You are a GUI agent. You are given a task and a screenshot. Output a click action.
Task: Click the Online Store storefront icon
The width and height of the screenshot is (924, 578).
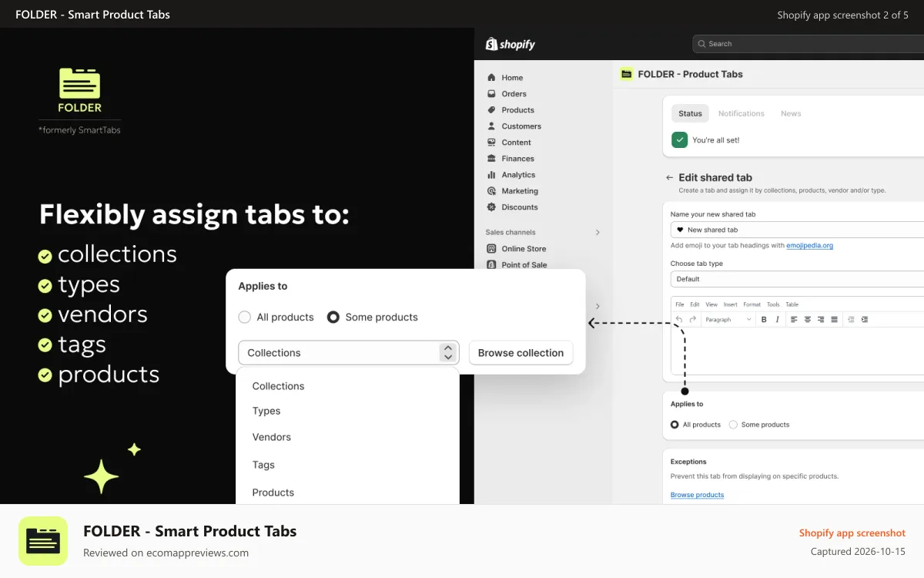491,249
